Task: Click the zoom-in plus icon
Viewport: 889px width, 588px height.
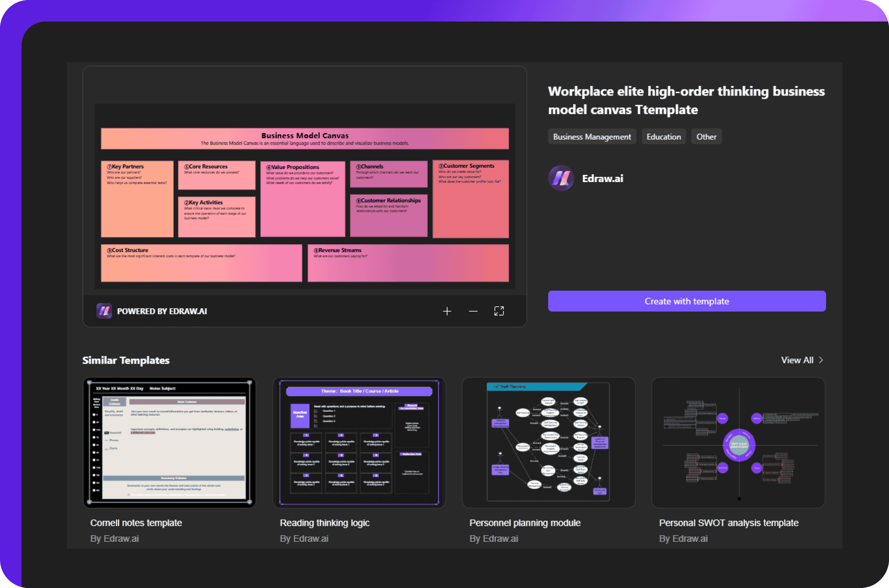Action: [x=446, y=310]
